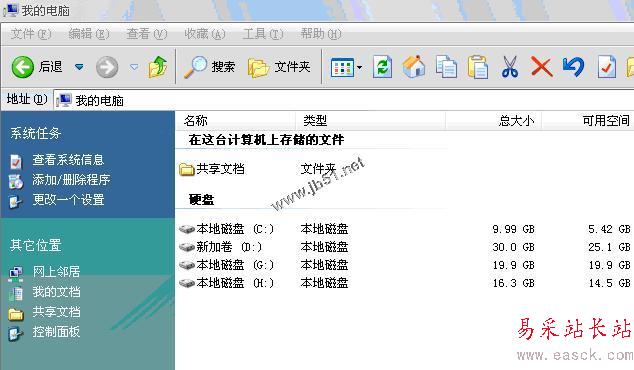Click the G: drive disk icon
634x370 pixels.
(187, 265)
